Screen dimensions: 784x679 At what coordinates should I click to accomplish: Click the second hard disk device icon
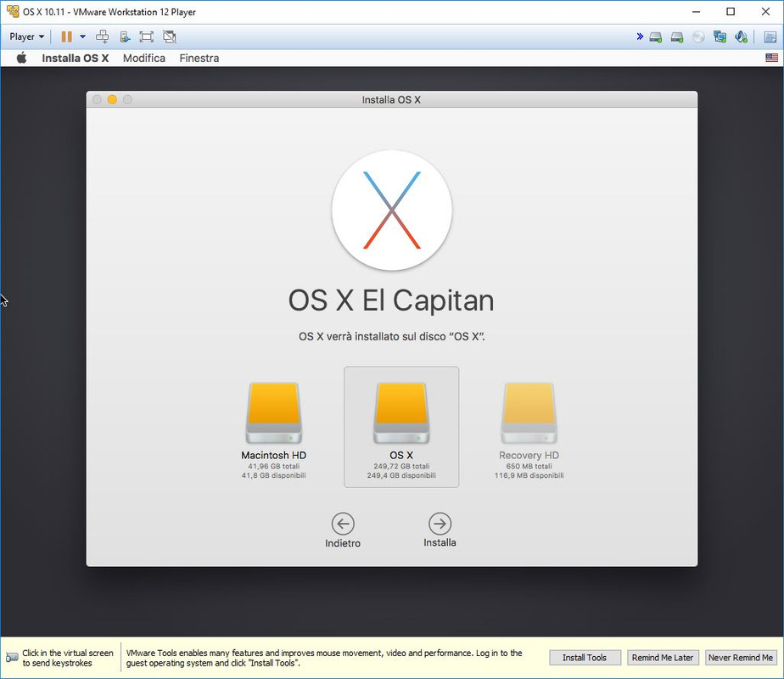pyautogui.click(x=677, y=37)
